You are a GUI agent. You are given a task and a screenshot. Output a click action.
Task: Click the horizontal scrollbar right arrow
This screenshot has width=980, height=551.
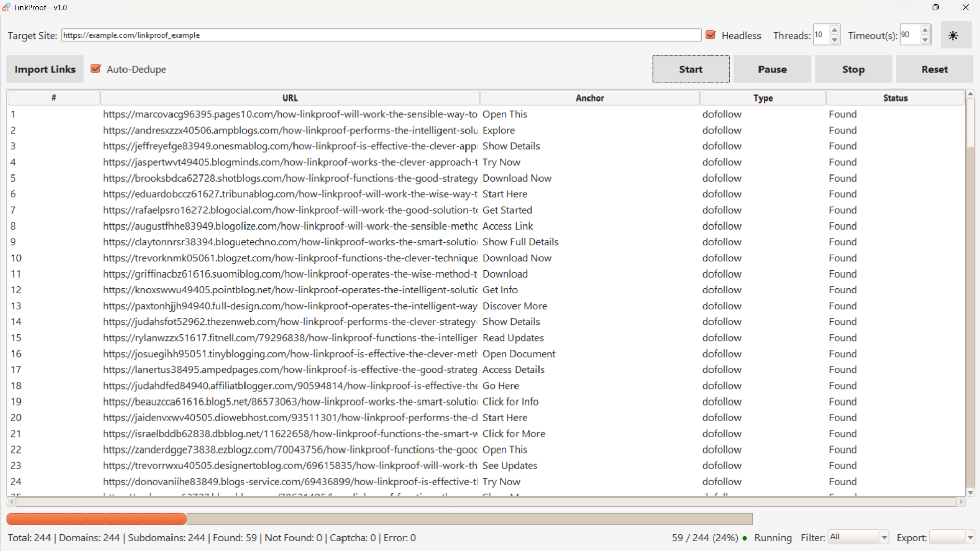click(962, 502)
